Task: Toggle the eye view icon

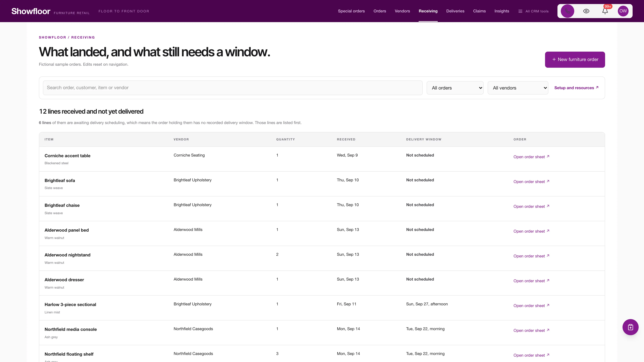Action: [586, 11]
